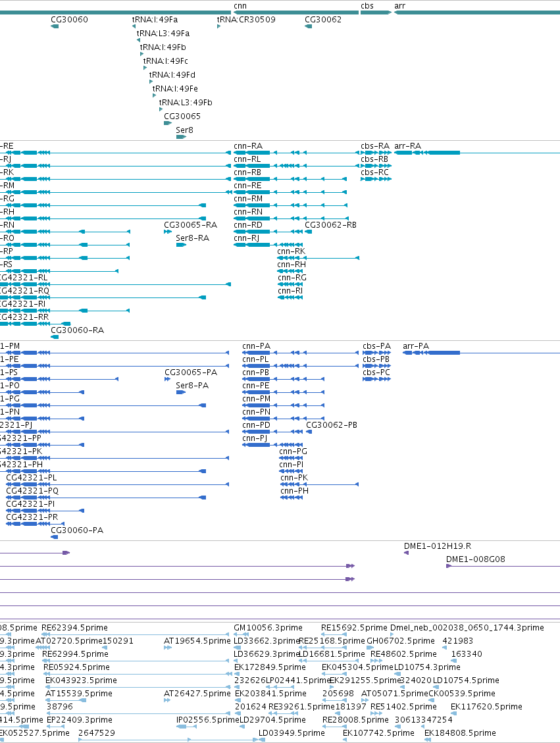Select the cnn gene label
Image resolution: width=560 pixels, height=743 pixels.
(240, 6)
